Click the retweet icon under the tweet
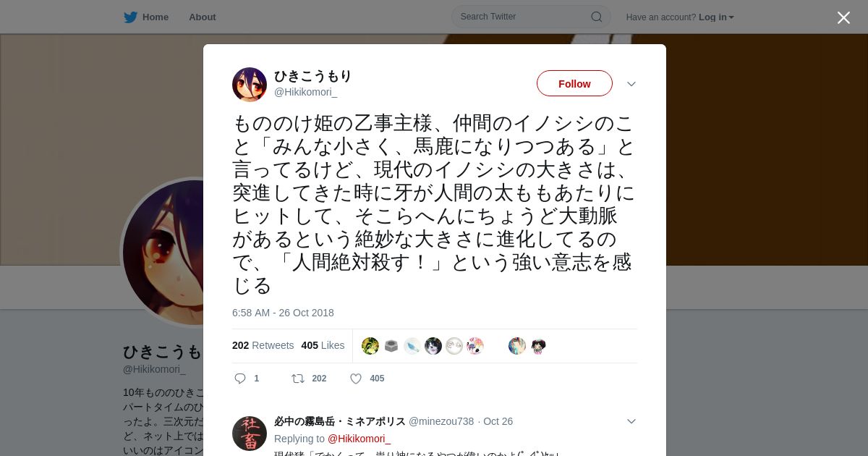The image size is (868, 456). (297, 379)
